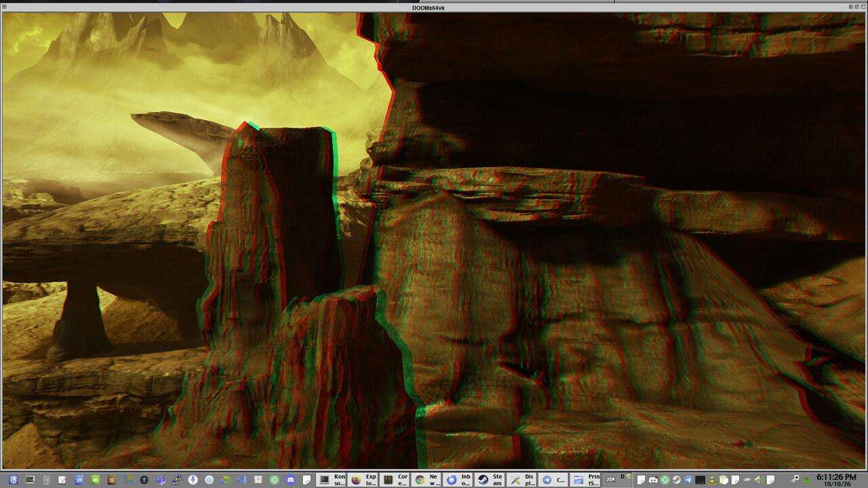Viewport: 868px width, 488px height.
Task: Switch to the Chrome New tab window
Action: click(x=427, y=480)
